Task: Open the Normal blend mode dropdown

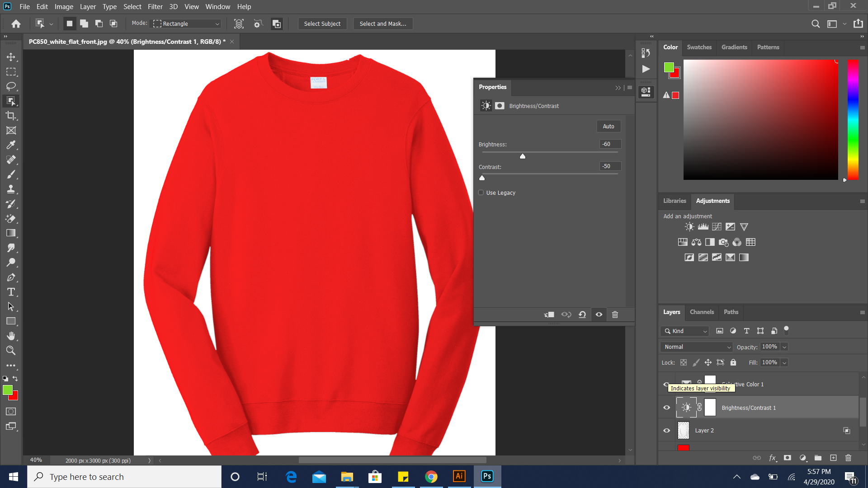Action: 696,347
